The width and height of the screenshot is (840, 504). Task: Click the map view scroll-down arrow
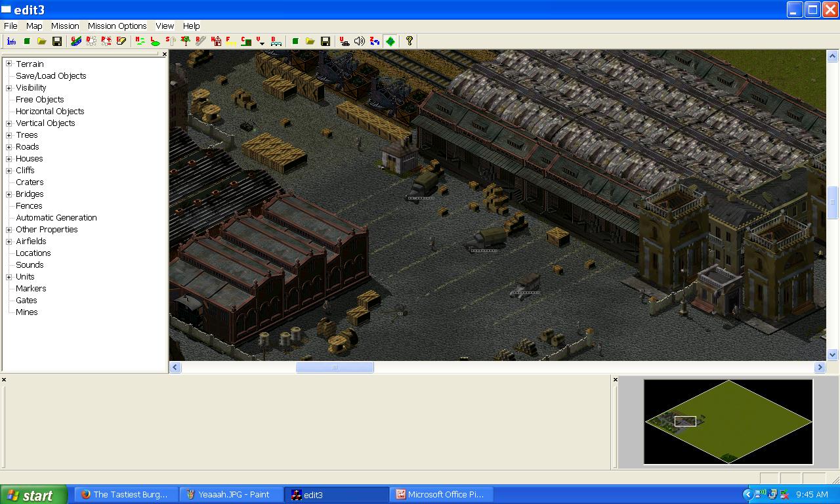[x=833, y=354]
